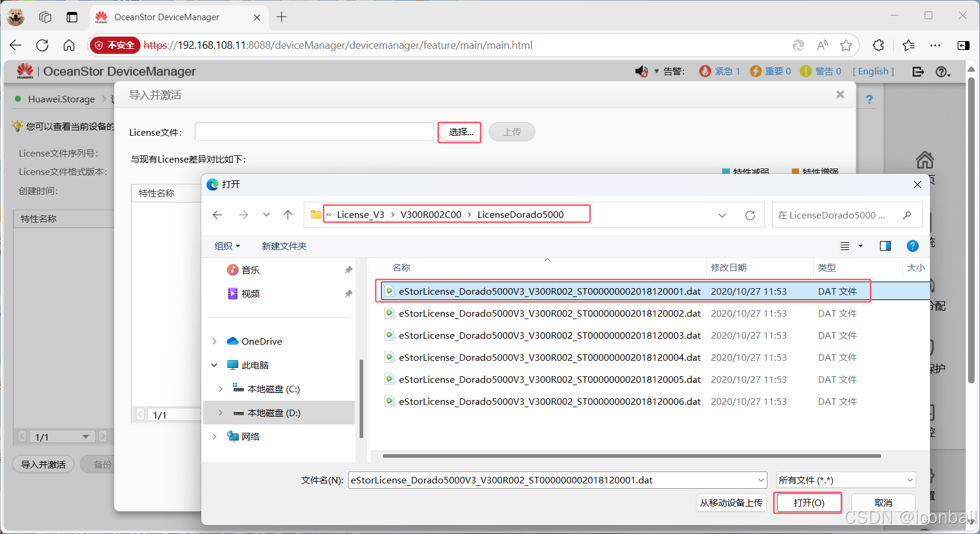
Task: Click the 打开(O) button
Action: click(x=809, y=502)
